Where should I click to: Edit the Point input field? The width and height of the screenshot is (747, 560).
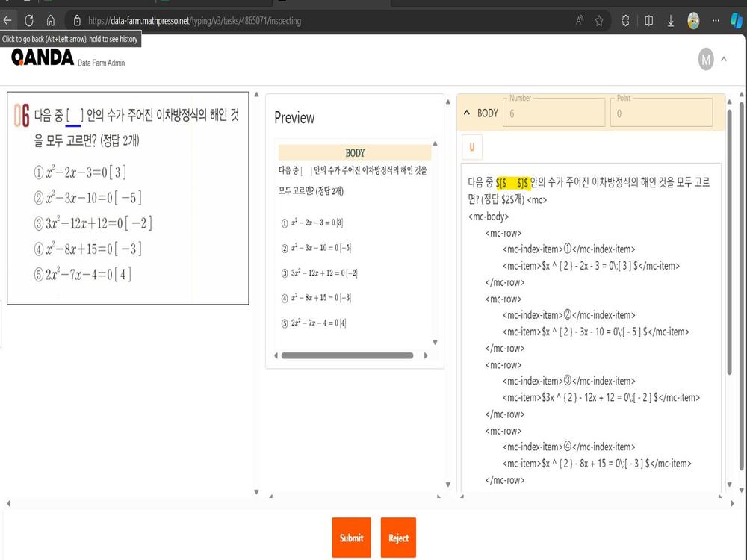[661, 113]
